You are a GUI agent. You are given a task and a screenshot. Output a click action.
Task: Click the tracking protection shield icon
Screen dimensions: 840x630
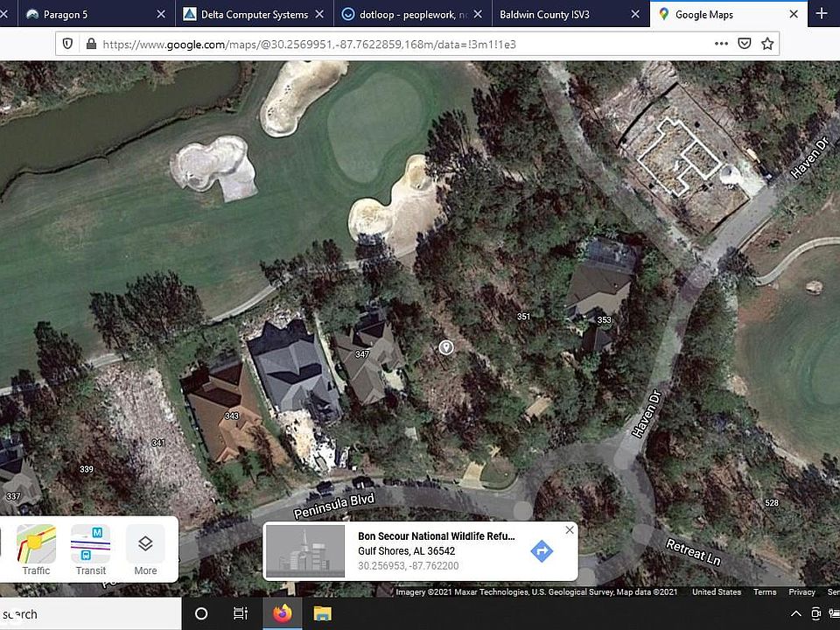pyautogui.click(x=67, y=44)
